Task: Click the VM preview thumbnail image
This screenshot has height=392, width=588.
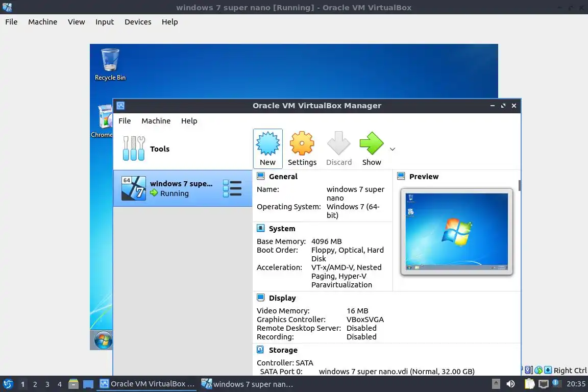Action: pyautogui.click(x=457, y=231)
